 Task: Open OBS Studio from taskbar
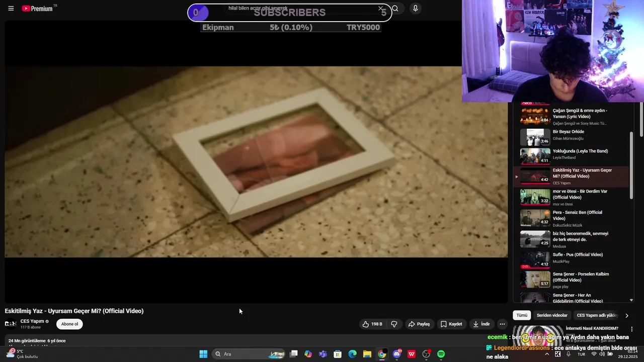[x=427, y=354]
